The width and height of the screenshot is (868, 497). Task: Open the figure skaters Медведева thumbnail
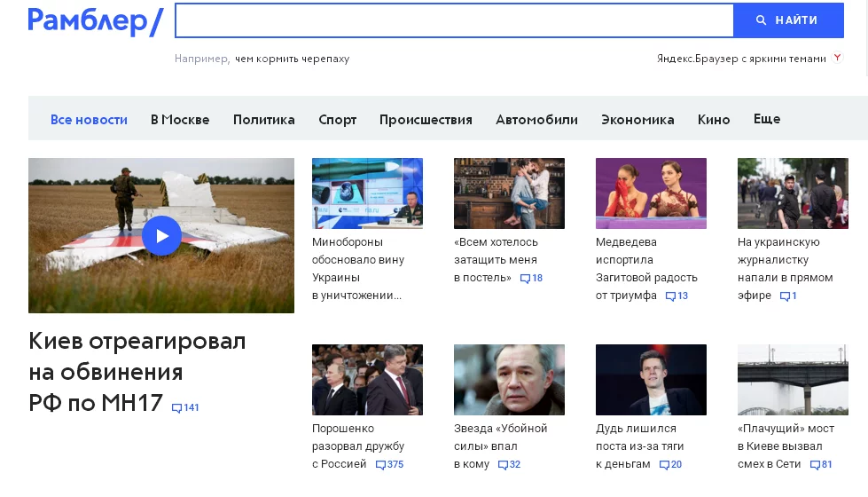(x=651, y=193)
